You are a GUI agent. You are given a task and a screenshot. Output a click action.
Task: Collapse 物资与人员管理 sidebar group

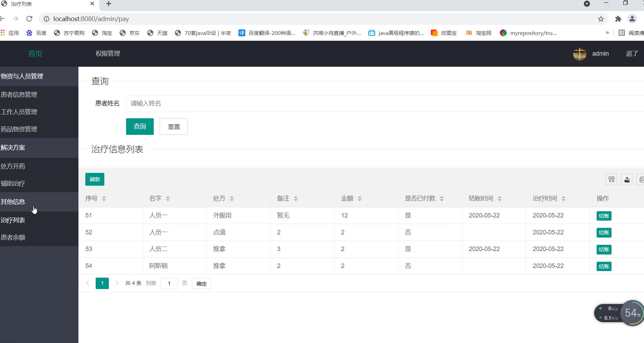39,76
